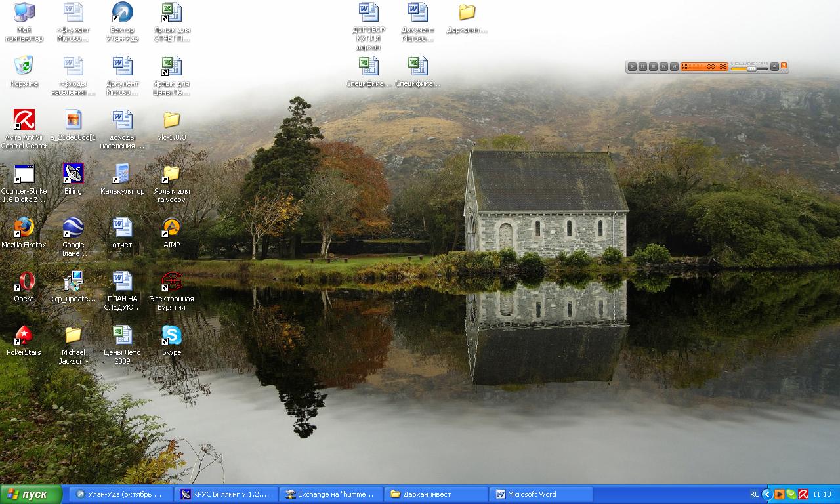The image size is (840, 504).
Task: Click the Google Earth desktop shortcut
Action: pyautogui.click(x=73, y=228)
